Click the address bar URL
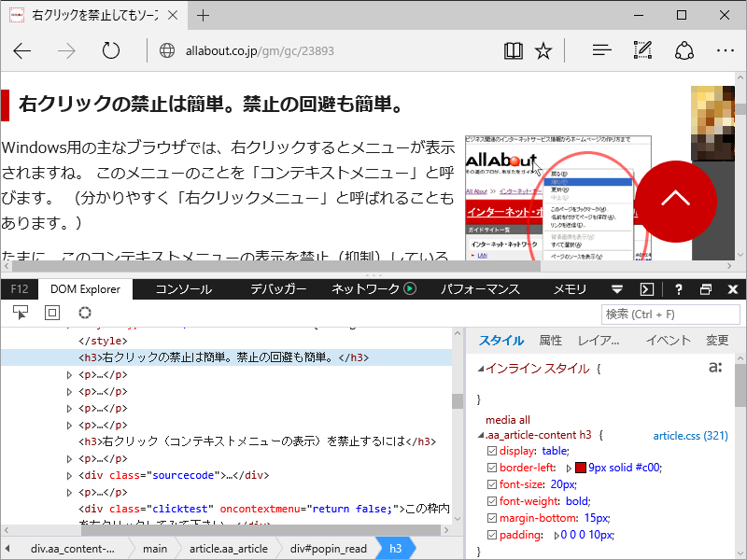 click(x=260, y=51)
